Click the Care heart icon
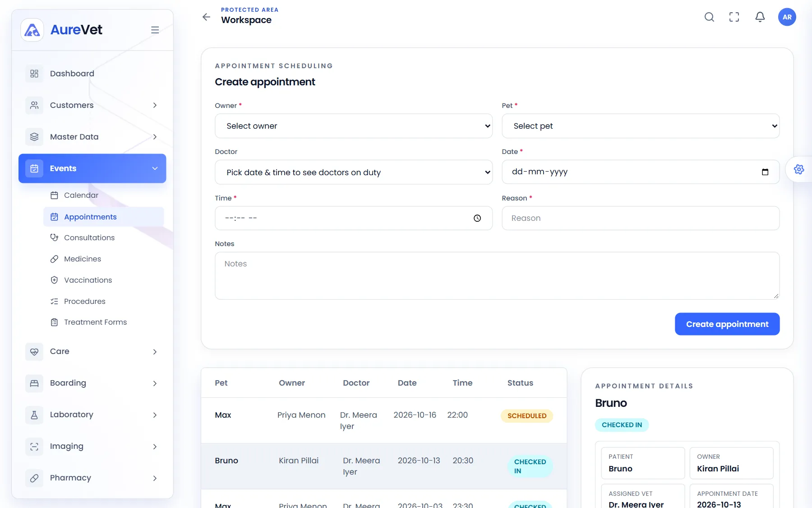The height and width of the screenshot is (508, 812). [34, 351]
